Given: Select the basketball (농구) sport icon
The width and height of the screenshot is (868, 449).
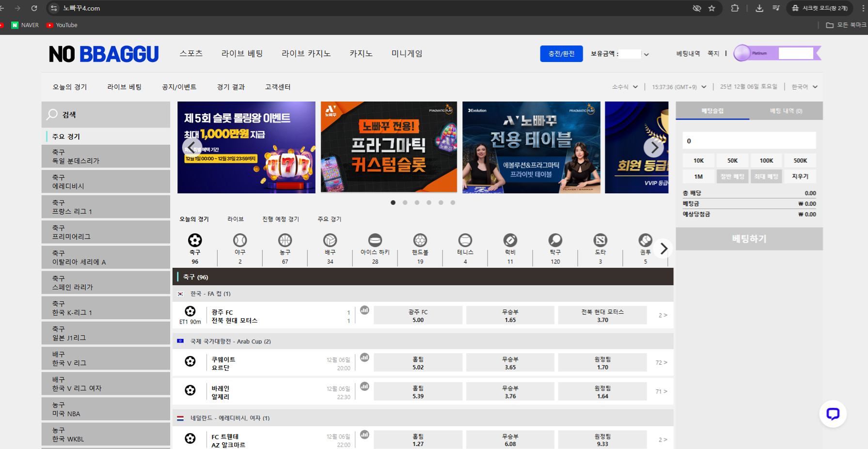Looking at the screenshot, I should pos(284,240).
